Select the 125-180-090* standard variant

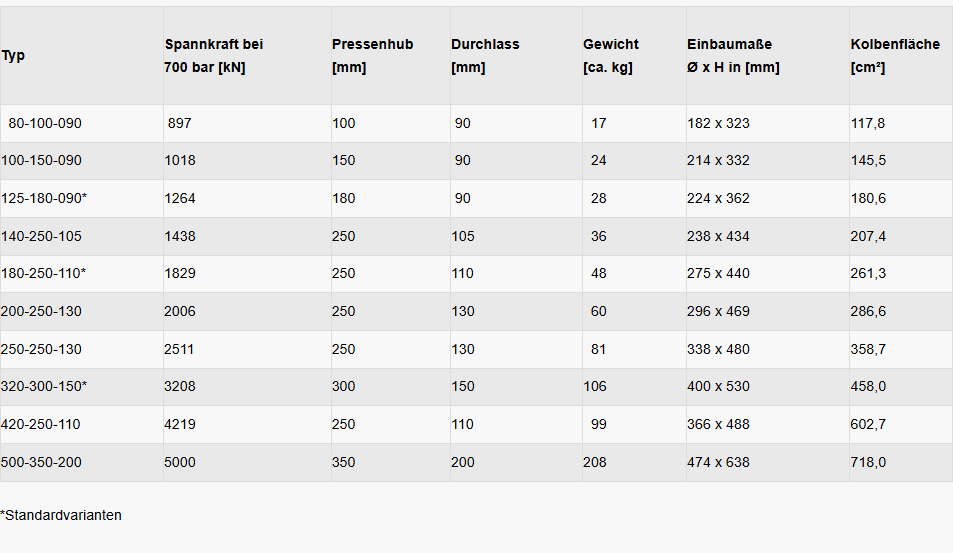click(x=44, y=198)
